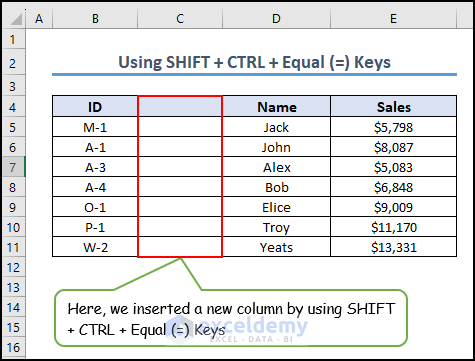Select row 8 header
Viewport: 475px width, 361px height.
click(x=13, y=187)
